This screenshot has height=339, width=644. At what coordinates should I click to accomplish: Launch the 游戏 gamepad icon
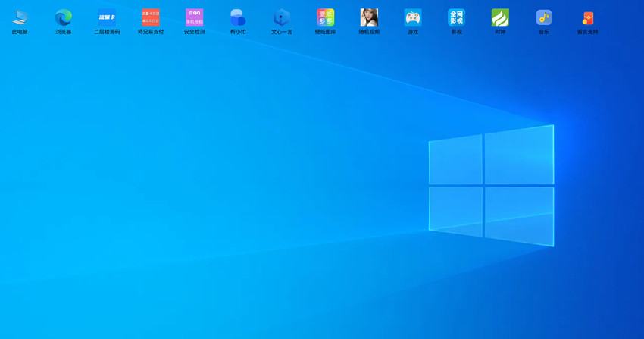[413, 17]
